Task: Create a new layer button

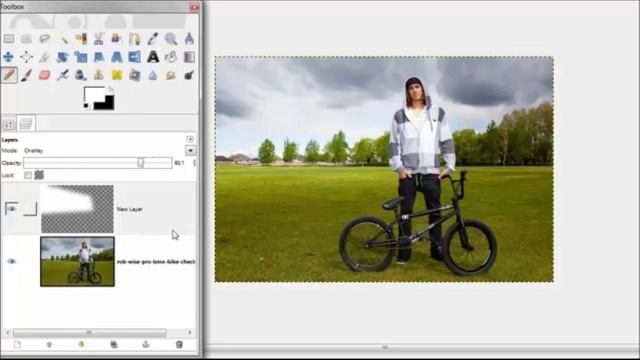Action: (17, 345)
